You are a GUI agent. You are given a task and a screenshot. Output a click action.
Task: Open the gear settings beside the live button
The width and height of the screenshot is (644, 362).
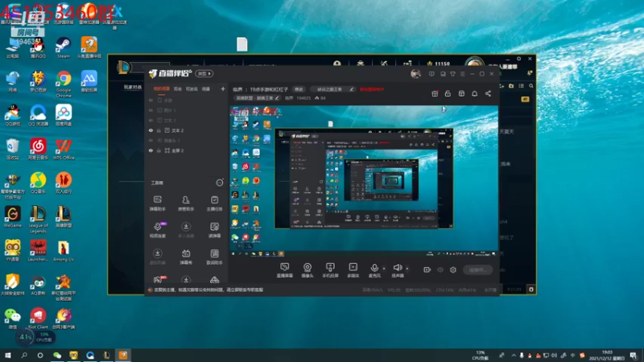click(453, 269)
